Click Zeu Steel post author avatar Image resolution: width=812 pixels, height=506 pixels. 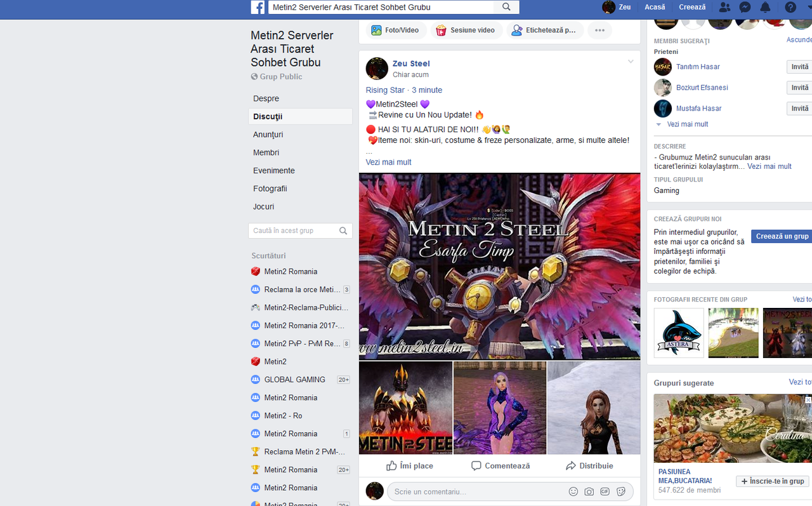click(377, 69)
